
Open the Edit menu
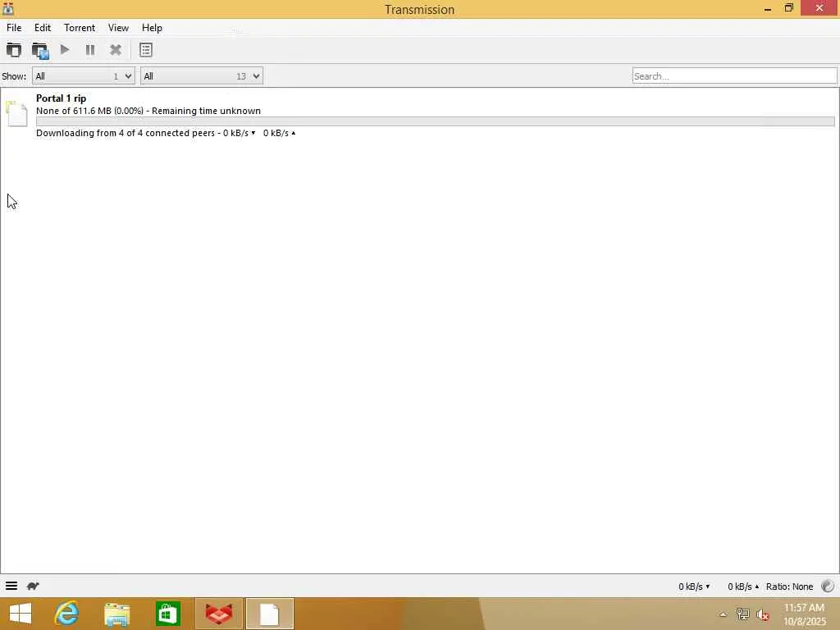pyautogui.click(x=43, y=28)
